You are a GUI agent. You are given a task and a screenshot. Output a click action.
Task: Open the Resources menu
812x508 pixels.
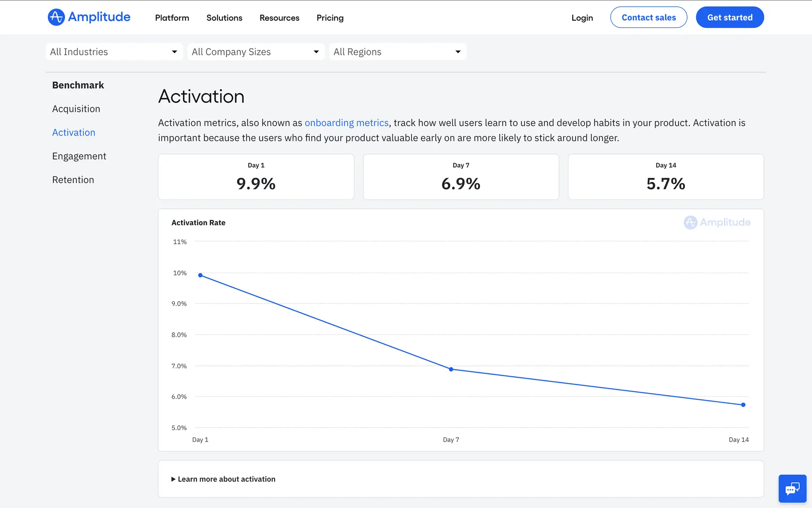(x=279, y=18)
